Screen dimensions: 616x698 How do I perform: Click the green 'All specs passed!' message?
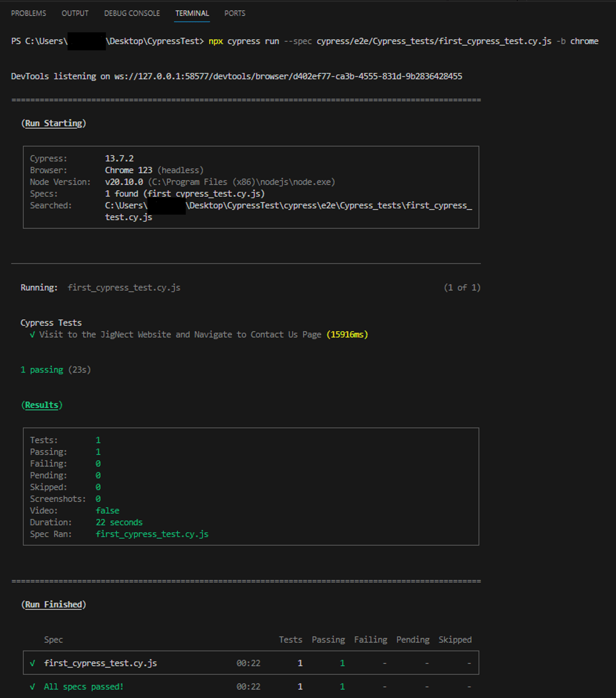pyautogui.click(x=84, y=687)
